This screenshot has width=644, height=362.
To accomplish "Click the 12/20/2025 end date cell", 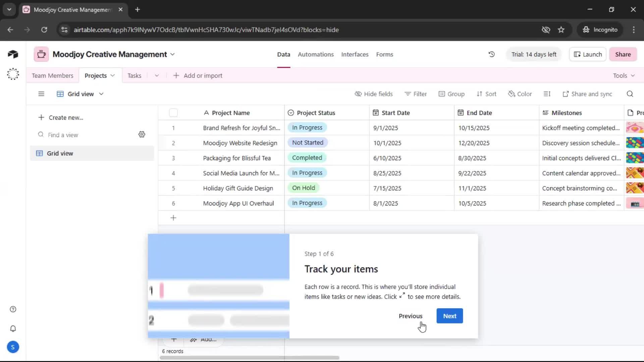I will click(x=496, y=143).
